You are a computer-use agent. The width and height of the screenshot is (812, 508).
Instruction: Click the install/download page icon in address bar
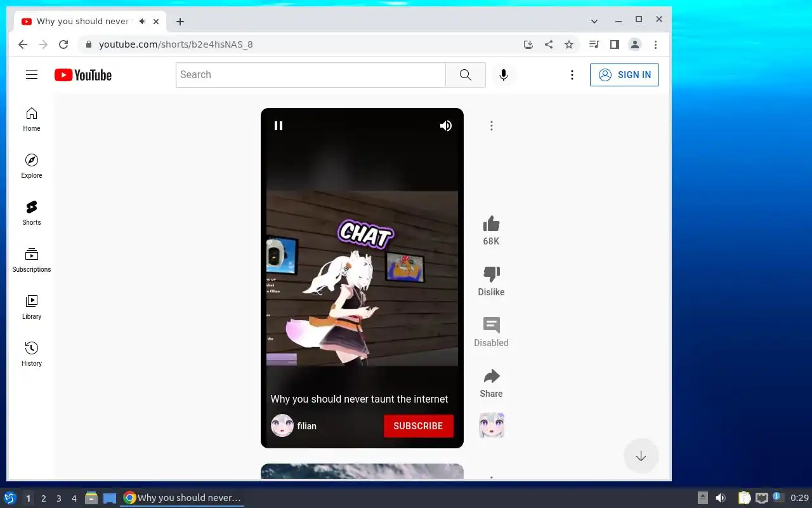[x=528, y=44]
